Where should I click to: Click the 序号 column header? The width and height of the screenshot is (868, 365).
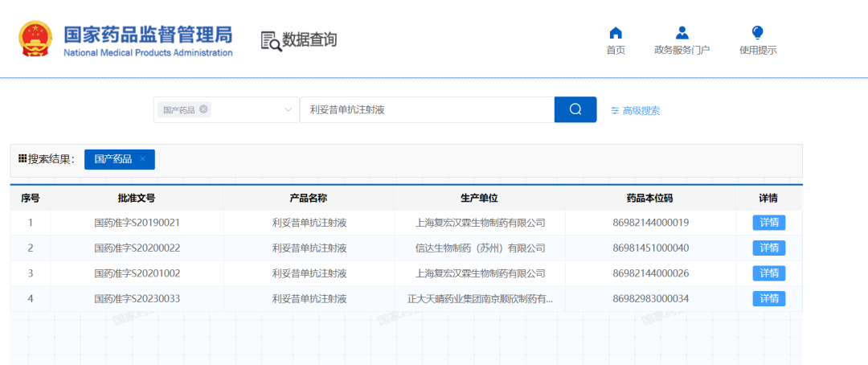(31, 199)
